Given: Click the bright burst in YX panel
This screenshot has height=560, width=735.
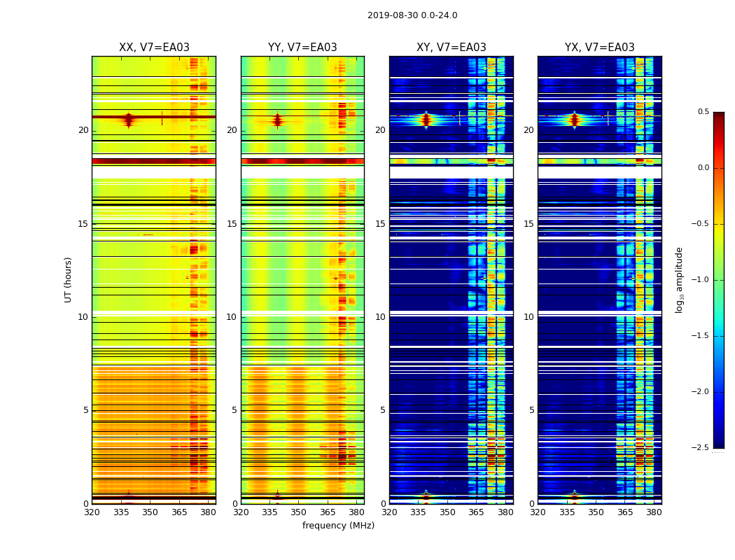Looking at the screenshot, I should 575,120.
